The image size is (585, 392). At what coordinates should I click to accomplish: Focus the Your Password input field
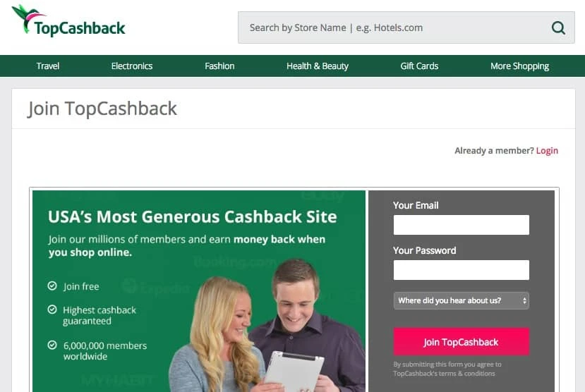(461, 270)
